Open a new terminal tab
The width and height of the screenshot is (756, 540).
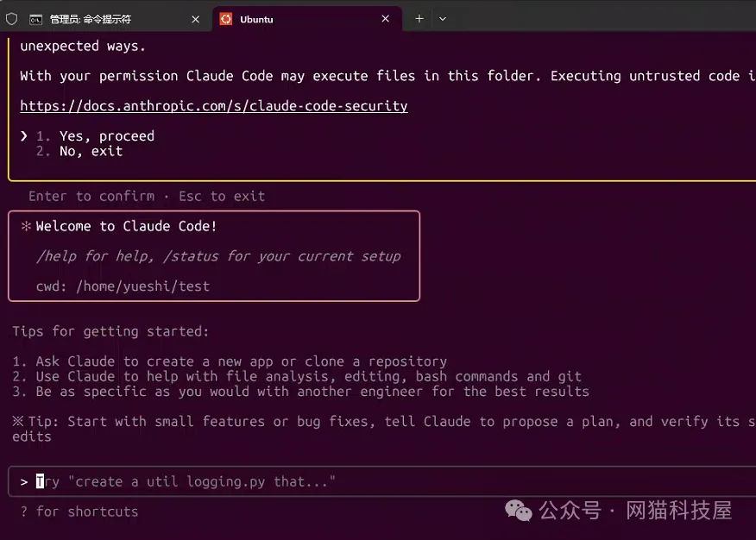pyautogui.click(x=419, y=19)
